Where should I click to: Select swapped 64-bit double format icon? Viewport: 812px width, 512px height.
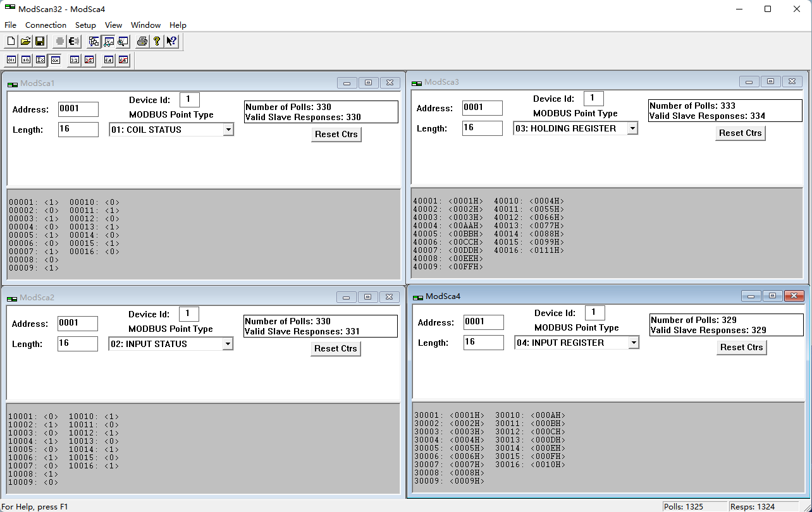point(123,60)
